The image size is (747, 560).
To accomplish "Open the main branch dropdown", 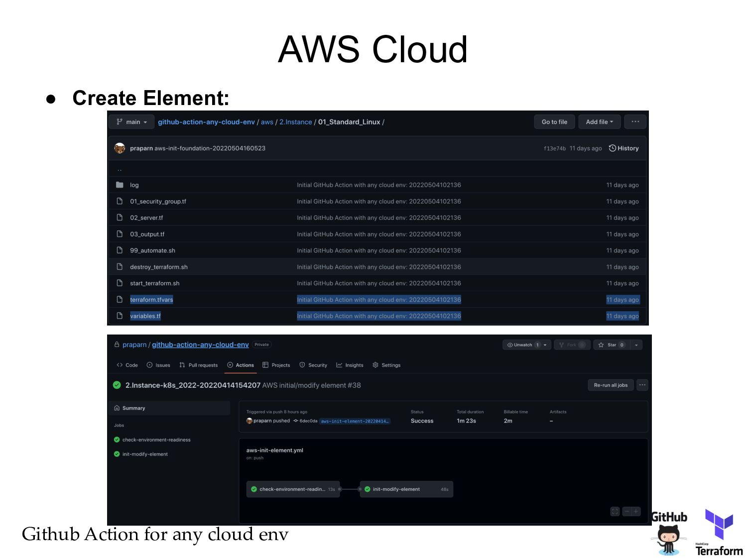I will (132, 122).
